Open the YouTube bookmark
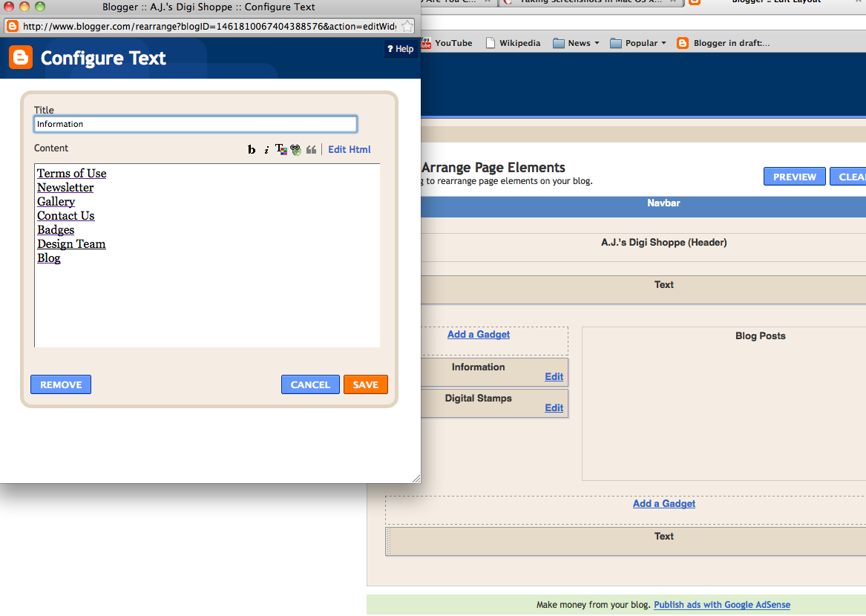Screen dimensions: 866x616 tap(447, 43)
